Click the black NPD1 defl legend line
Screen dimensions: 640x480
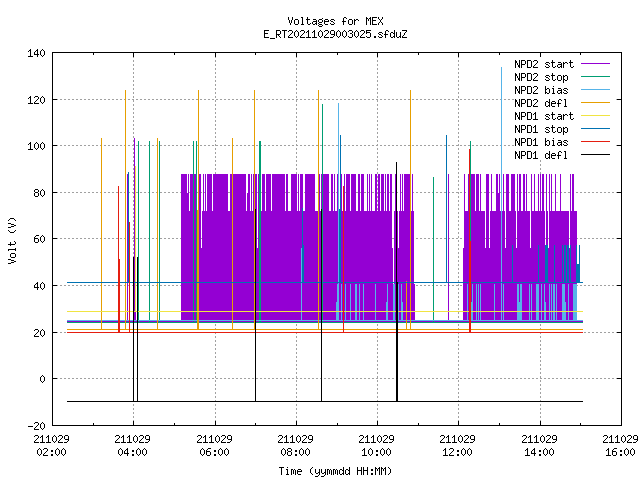pos(595,155)
